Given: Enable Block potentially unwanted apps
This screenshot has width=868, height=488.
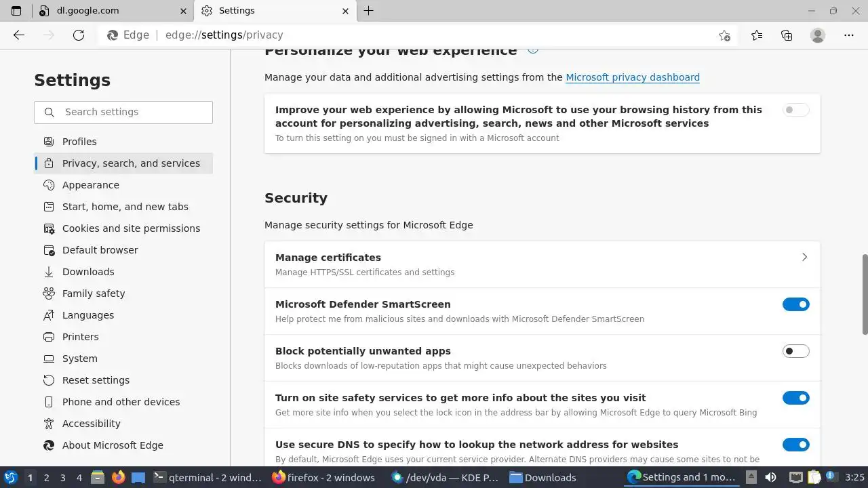Looking at the screenshot, I should pos(795,351).
